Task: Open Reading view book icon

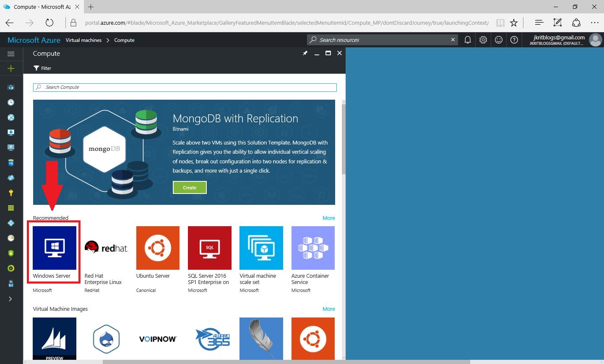Action: point(500,23)
